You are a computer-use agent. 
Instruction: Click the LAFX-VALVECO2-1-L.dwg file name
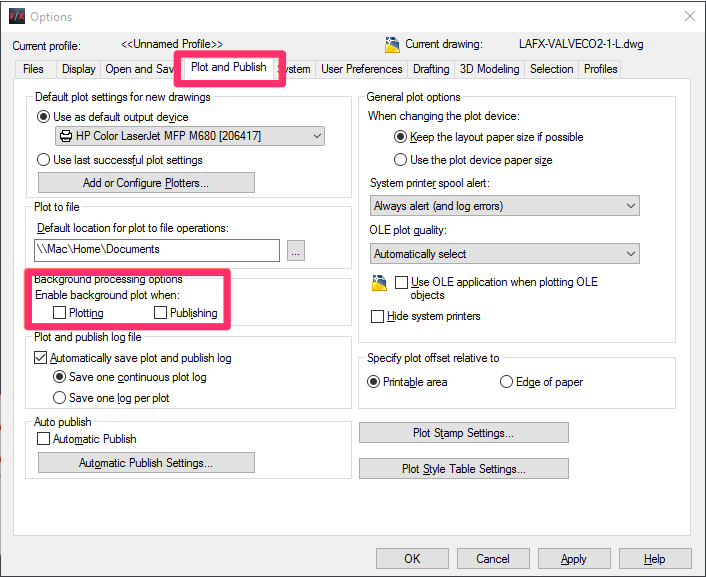click(581, 44)
